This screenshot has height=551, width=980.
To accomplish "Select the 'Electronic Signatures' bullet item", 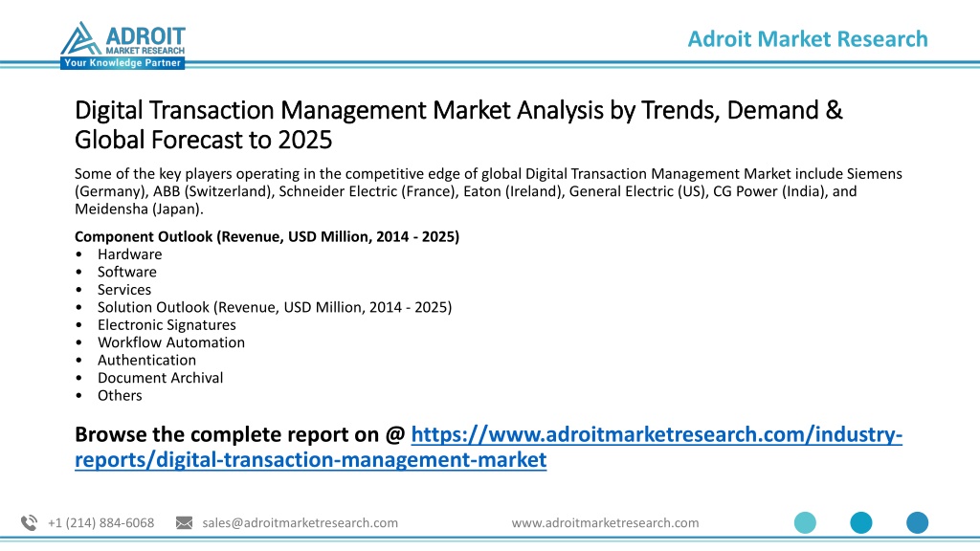I will pyautogui.click(x=167, y=325).
